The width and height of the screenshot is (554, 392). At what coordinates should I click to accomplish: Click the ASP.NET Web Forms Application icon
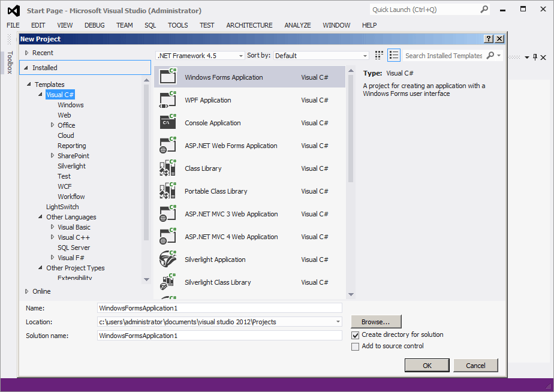click(168, 145)
